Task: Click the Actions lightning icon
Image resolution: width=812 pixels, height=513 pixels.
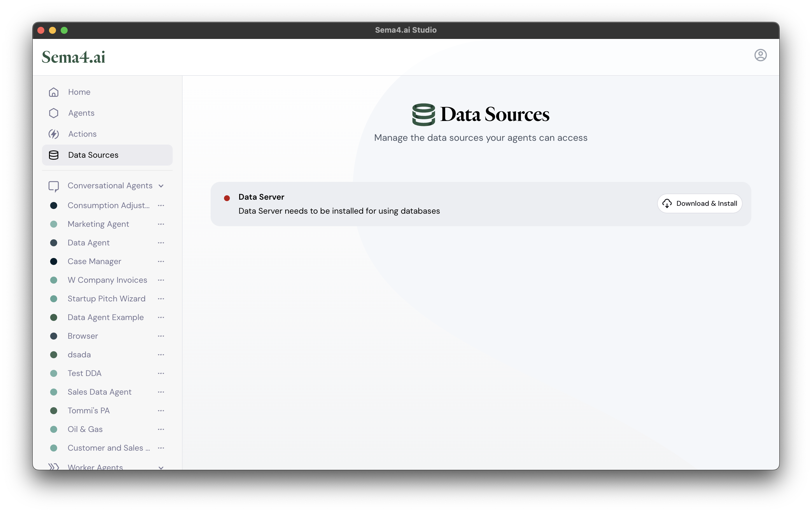Action: 54,134
